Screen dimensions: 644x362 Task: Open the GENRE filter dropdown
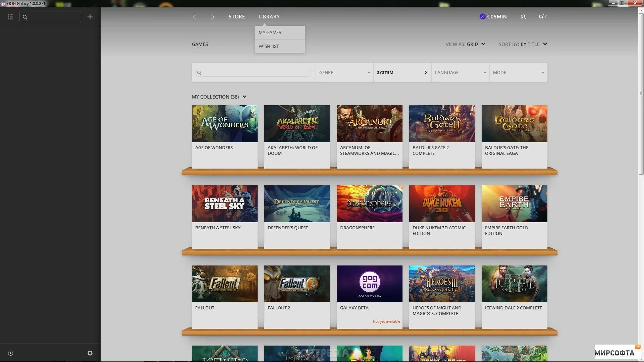point(344,72)
